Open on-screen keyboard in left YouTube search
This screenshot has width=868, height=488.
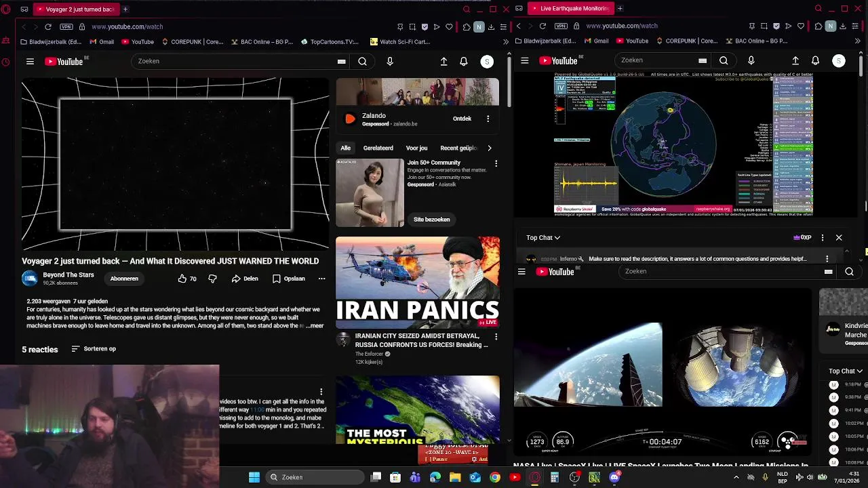[x=341, y=62]
